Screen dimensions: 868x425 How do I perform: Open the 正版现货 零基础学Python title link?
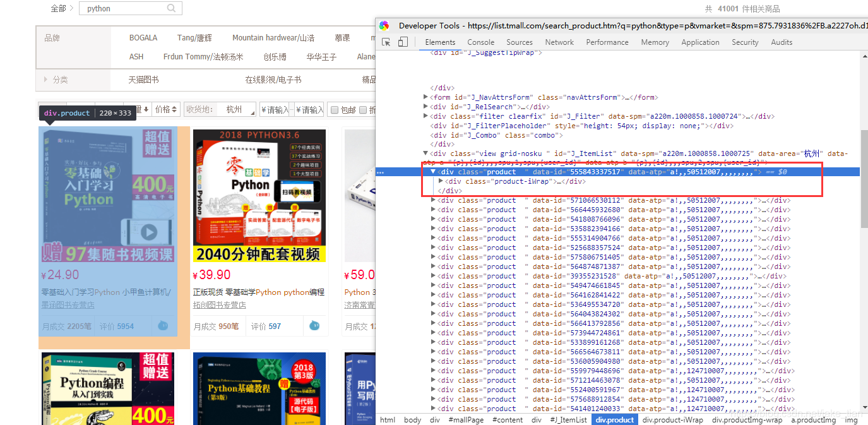259,292
